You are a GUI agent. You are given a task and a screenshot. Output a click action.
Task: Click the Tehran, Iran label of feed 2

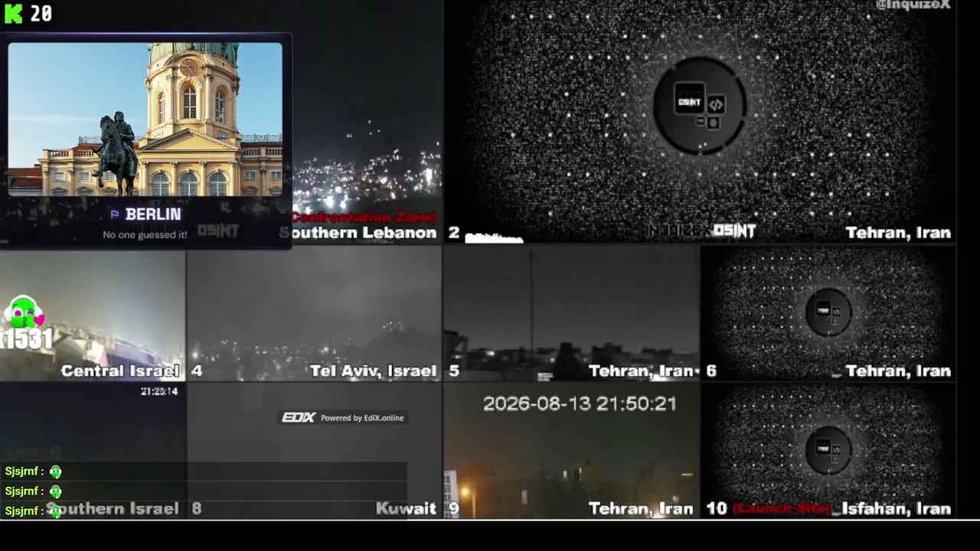tap(898, 233)
